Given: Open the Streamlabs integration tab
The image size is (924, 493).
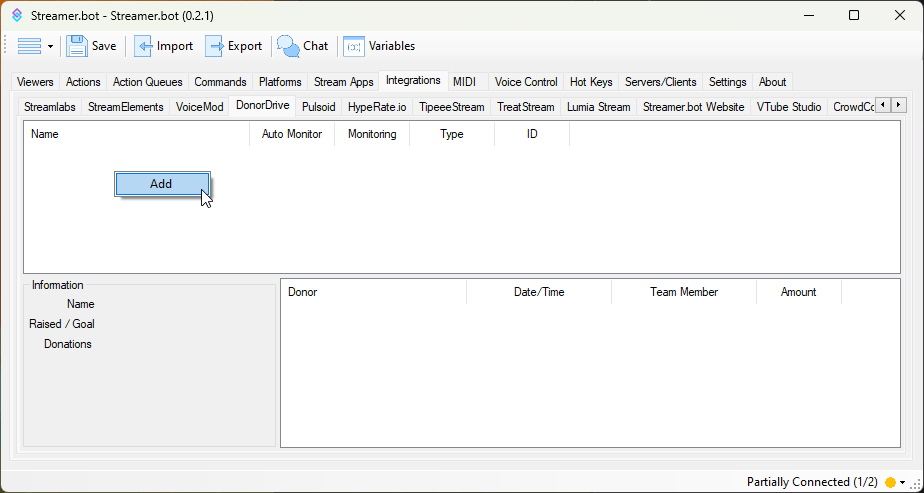Looking at the screenshot, I should (x=51, y=107).
